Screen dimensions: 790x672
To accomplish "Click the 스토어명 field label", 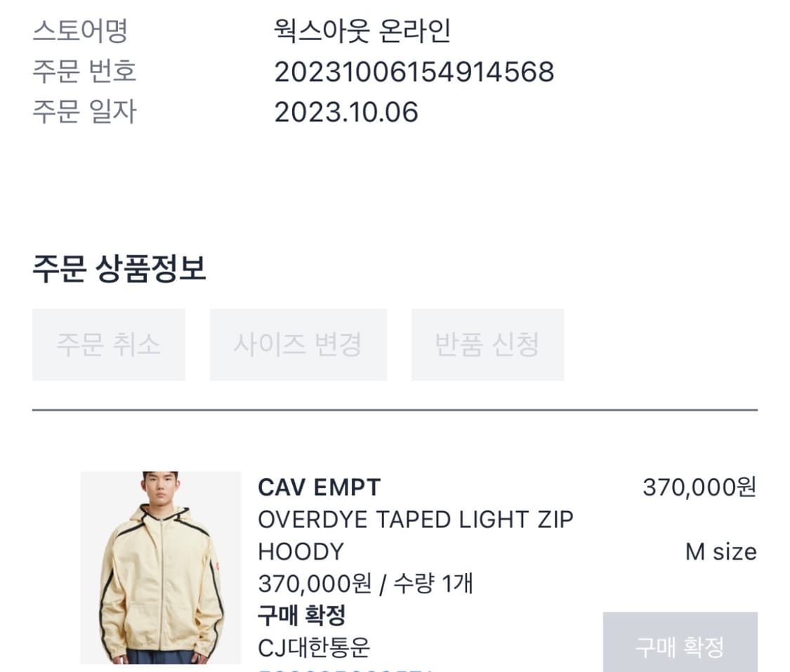I will (80, 31).
